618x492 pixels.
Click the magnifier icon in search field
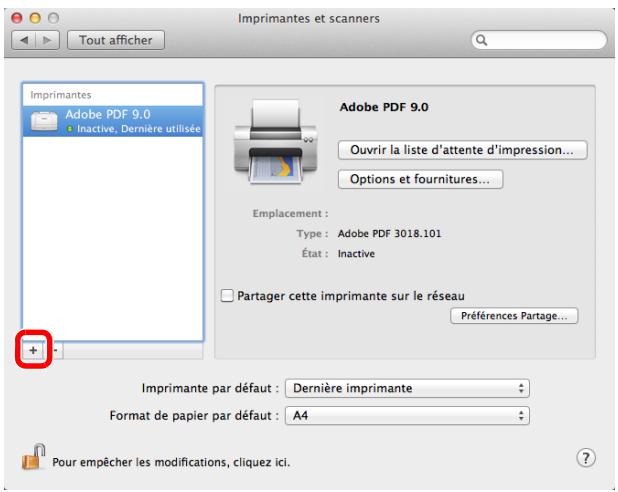481,40
